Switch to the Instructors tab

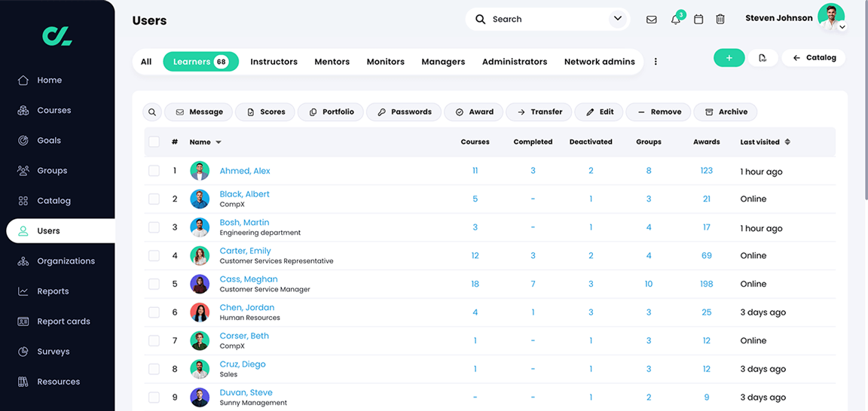pyautogui.click(x=274, y=62)
